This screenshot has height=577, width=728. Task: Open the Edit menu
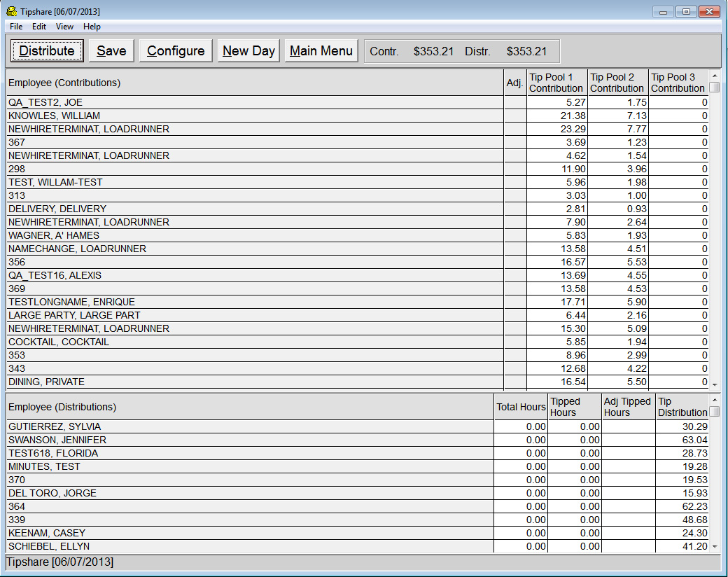39,27
